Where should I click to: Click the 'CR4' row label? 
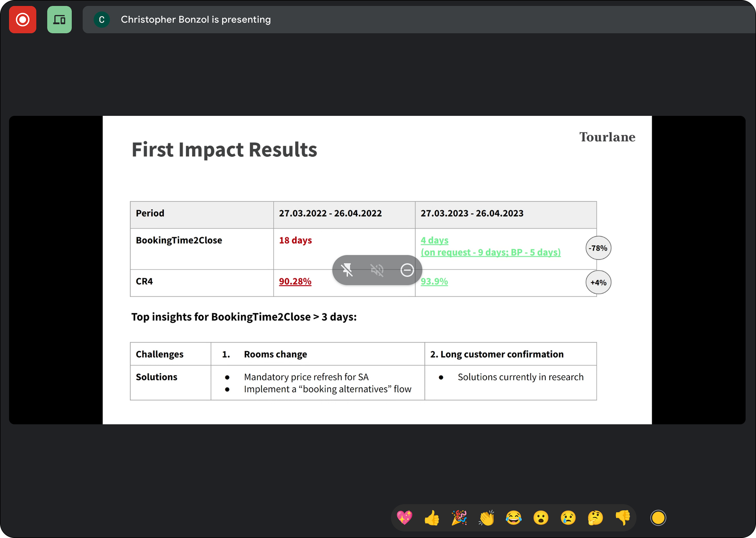[144, 281]
